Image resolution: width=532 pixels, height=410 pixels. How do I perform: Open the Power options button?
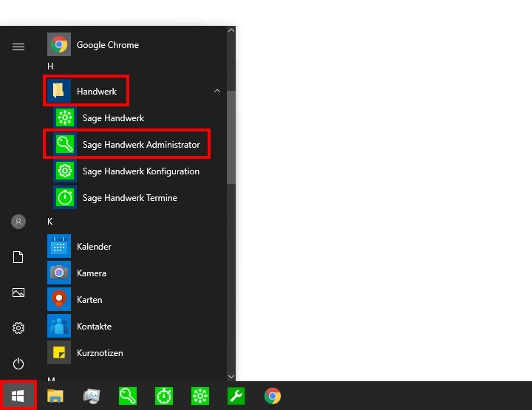18,363
